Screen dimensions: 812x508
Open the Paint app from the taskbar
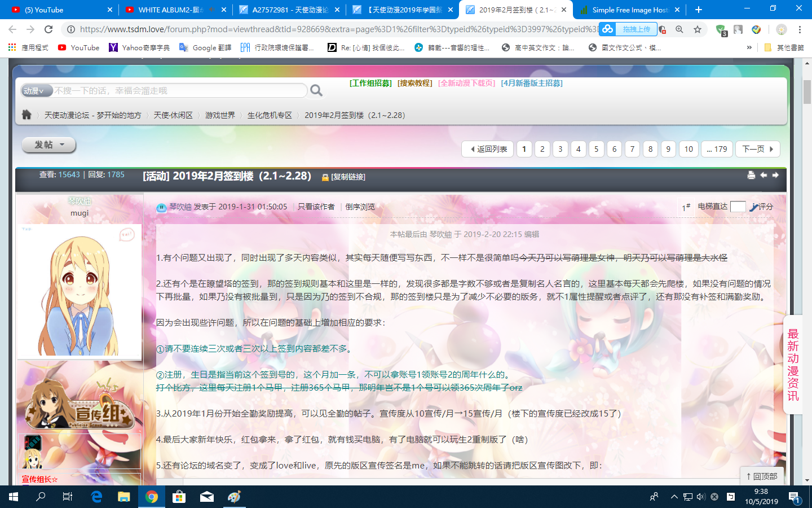[235, 497]
